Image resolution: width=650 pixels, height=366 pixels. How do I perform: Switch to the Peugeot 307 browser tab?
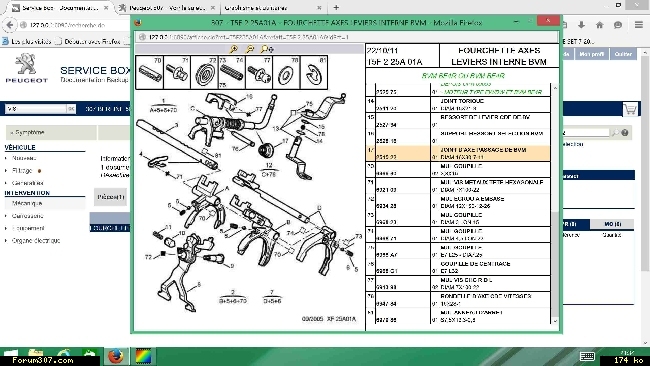167,7
